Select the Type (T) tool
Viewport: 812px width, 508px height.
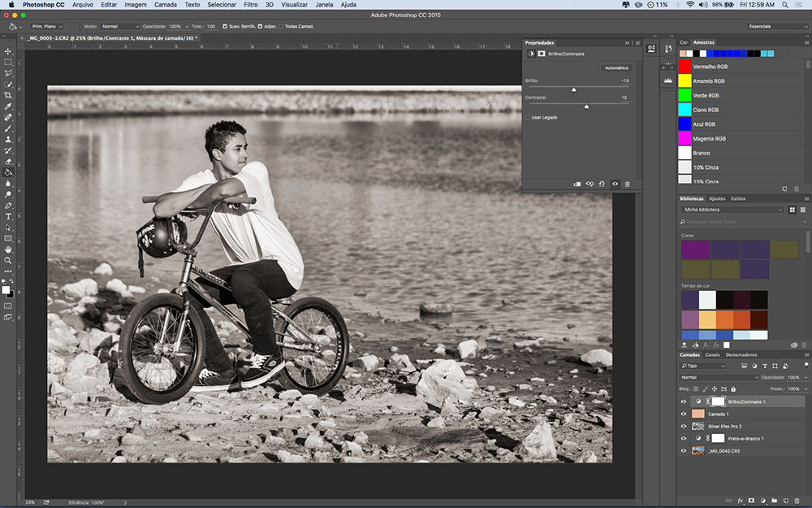[8, 217]
